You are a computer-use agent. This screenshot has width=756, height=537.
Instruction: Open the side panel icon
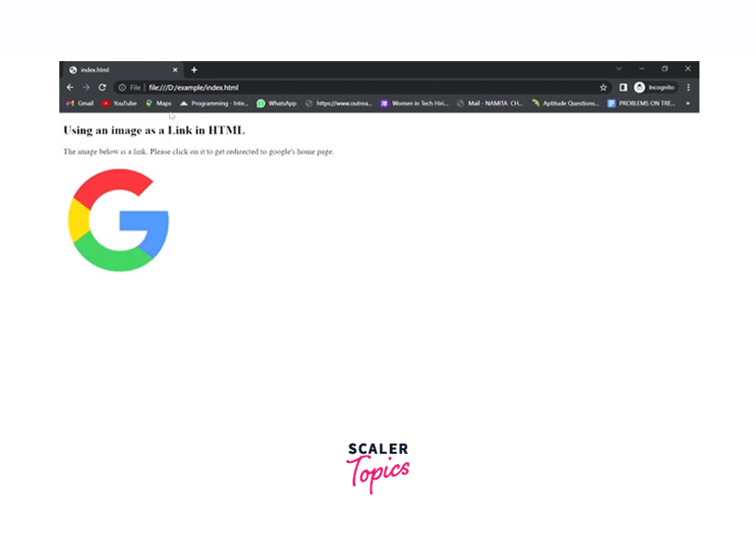pyautogui.click(x=623, y=87)
